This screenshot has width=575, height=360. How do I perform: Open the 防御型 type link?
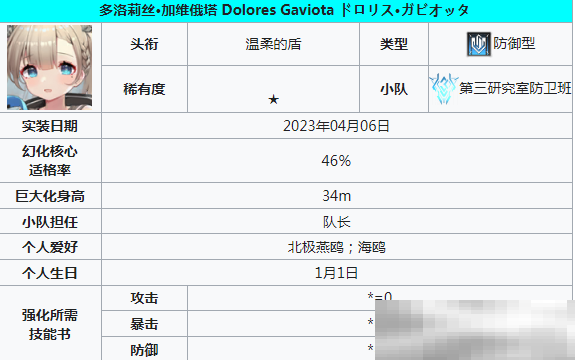[514, 44]
